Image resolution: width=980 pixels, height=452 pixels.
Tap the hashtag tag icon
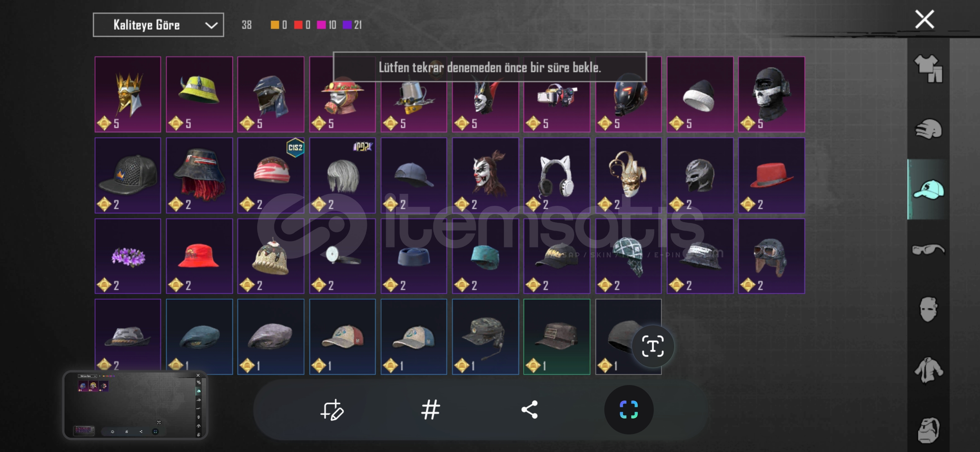tap(430, 410)
